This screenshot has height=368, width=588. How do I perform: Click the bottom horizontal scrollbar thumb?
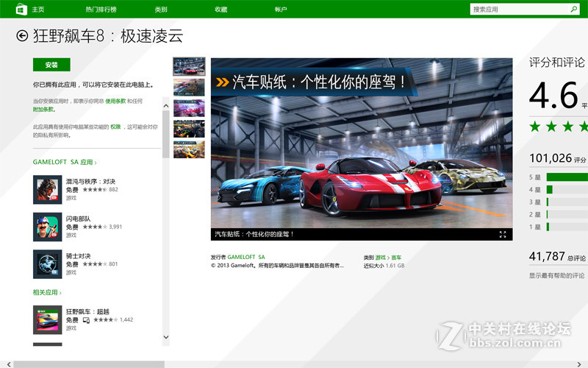[89, 364]
